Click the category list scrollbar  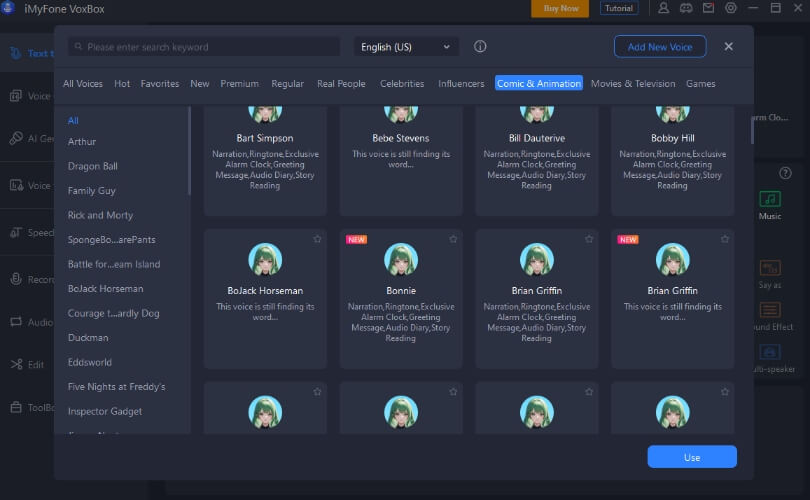click(x=189, y=151)
